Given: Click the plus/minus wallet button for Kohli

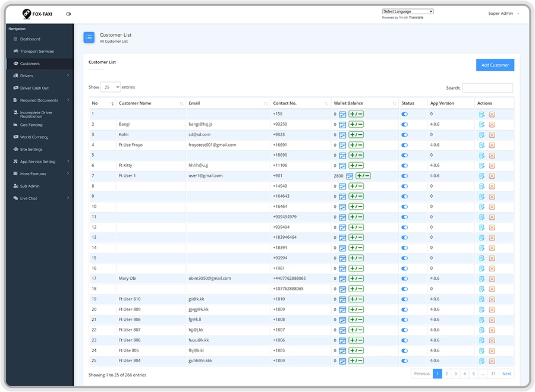Looking at the screenshot, I should click(x=356, y=135).
